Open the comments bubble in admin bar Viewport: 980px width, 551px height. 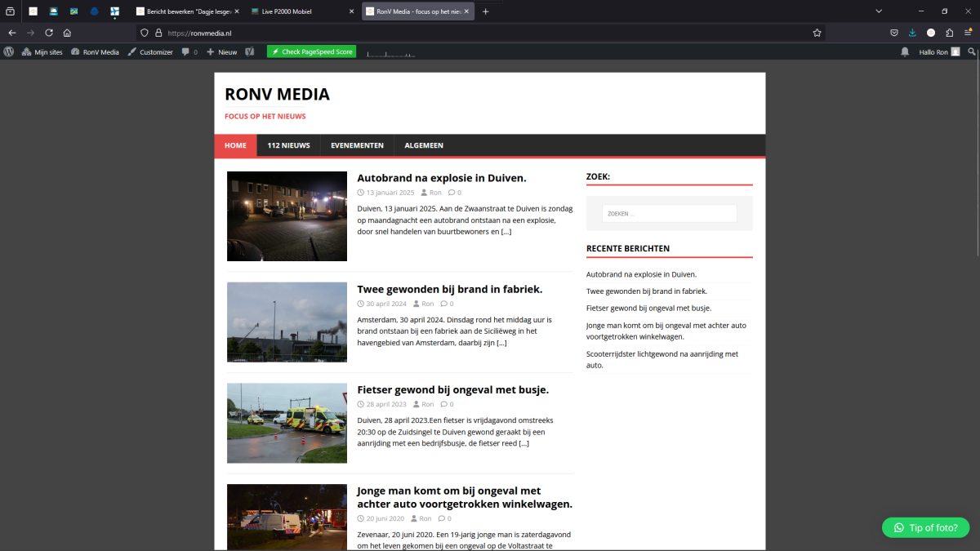tap(189, 51)
